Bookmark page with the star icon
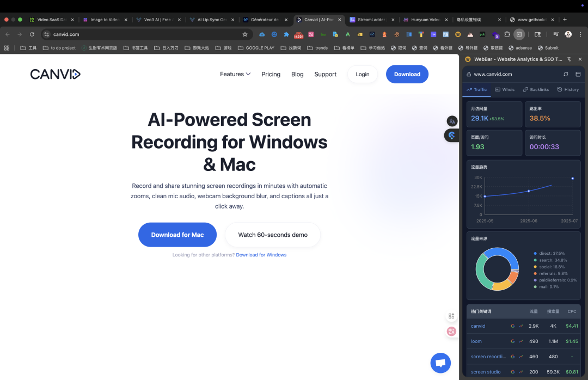 [245, 34]
